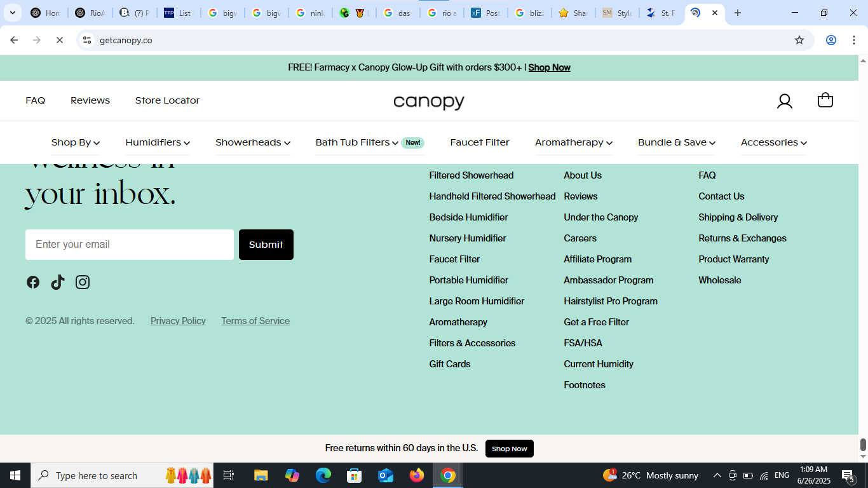Open the weather widget showing 26°C
This screenshot has height=488, width=868.
point(651,475)
